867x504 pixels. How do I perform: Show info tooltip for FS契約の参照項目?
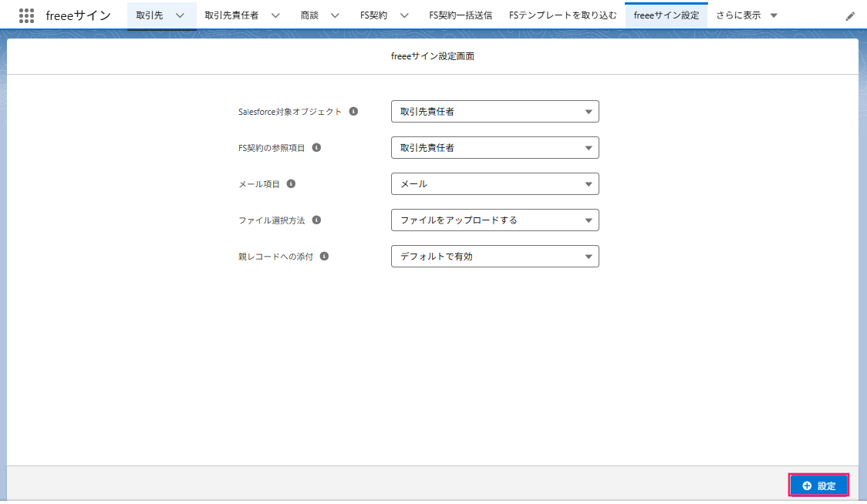coord(316,147)
